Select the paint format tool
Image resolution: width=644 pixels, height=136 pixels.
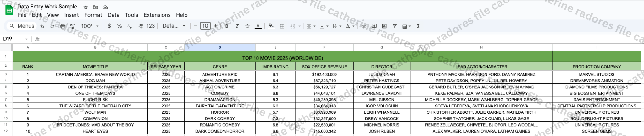click(73, 26)
